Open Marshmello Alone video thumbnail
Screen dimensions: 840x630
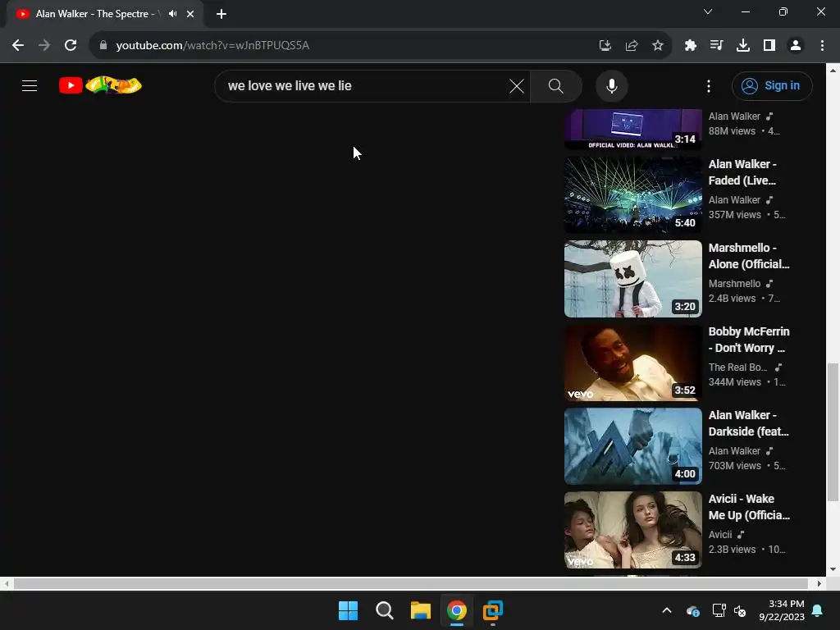tap(632, 279)
